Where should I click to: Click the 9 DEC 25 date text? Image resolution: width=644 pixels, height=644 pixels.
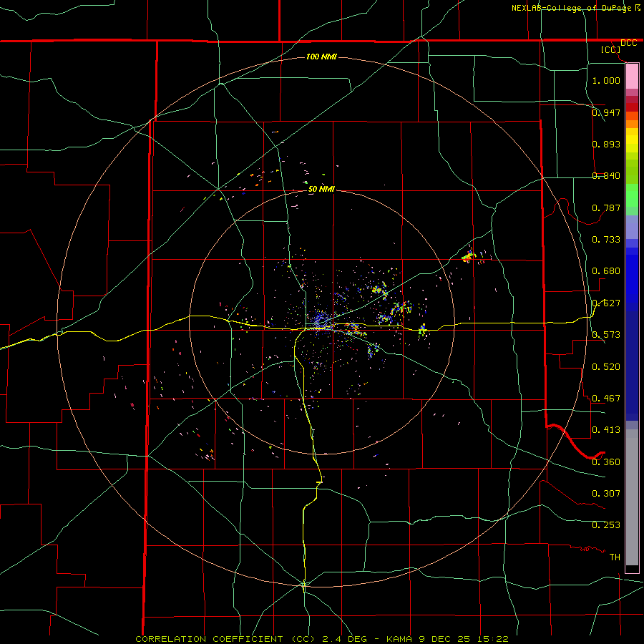click(444, 639)
